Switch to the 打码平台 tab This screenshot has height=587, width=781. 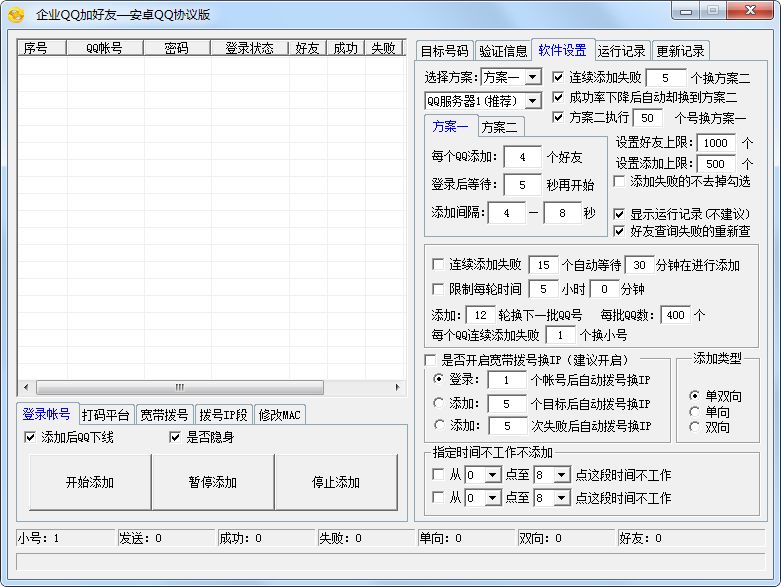point(106,415)
